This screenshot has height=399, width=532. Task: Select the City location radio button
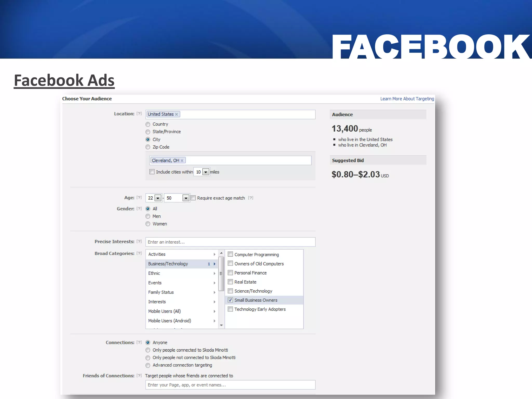[148, 139]
